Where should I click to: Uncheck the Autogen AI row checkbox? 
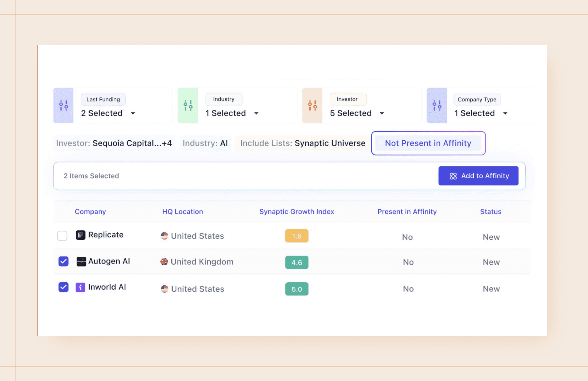pyautogui.click(x=63, y=261)
